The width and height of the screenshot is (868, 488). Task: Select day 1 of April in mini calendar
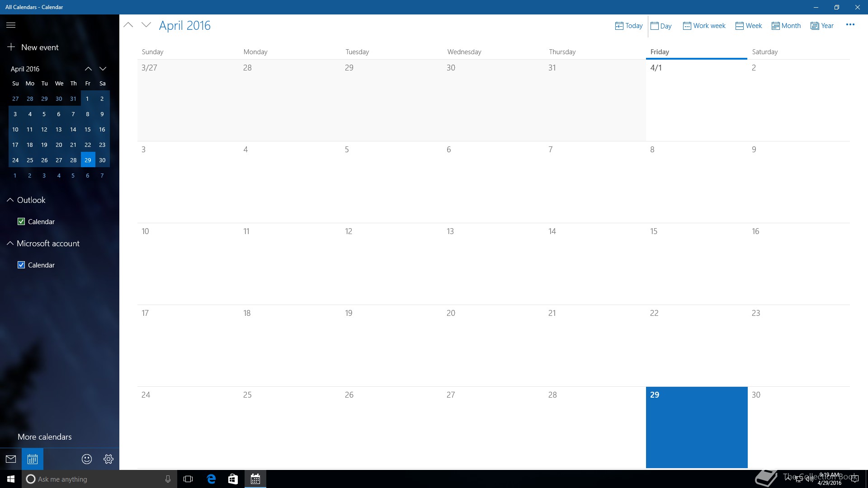coord(88,99)
